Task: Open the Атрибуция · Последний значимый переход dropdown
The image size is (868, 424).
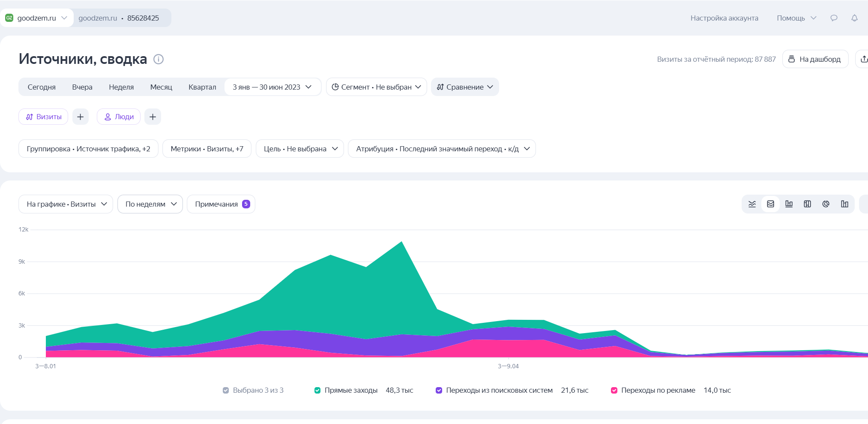Action: [x=442, y=149]
